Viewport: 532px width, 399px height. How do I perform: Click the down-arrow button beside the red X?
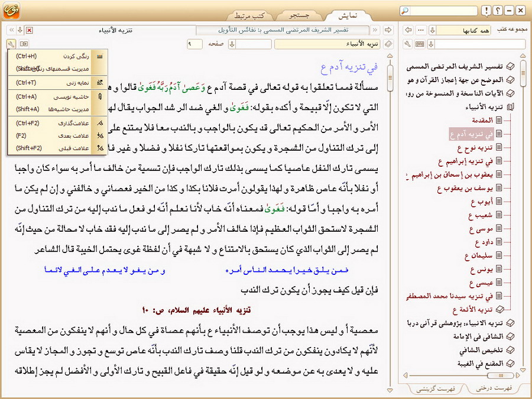click(20, 30)
